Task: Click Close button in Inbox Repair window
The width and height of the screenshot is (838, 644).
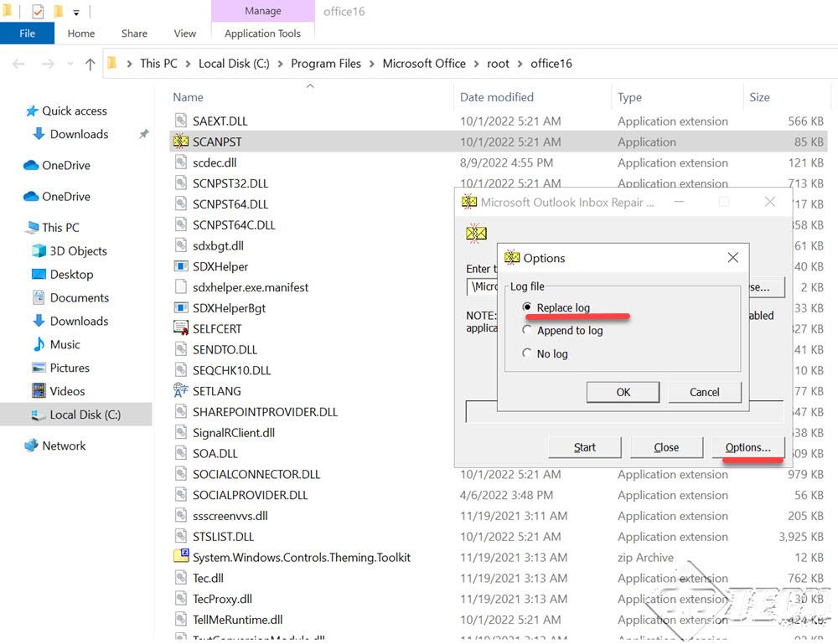Action: click(x=666, y=447)
